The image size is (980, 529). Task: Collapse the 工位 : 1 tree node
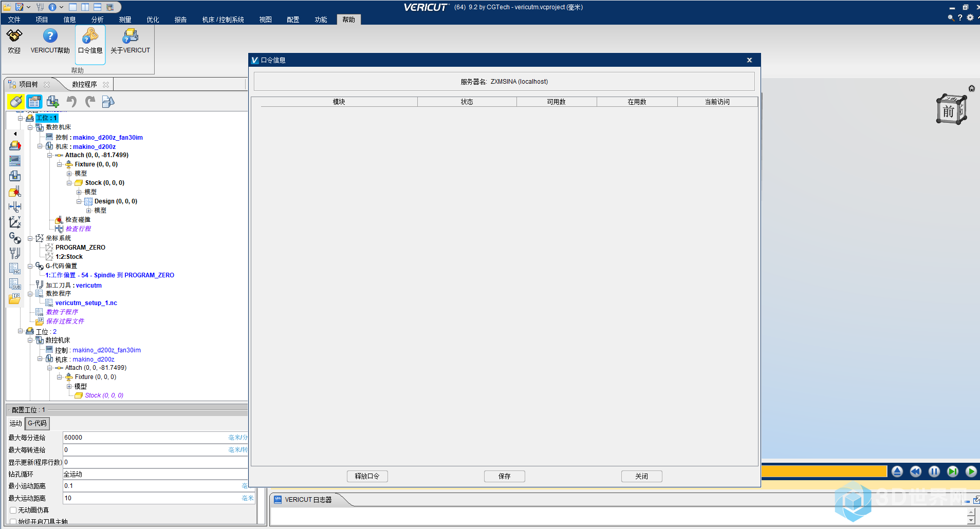21,118
